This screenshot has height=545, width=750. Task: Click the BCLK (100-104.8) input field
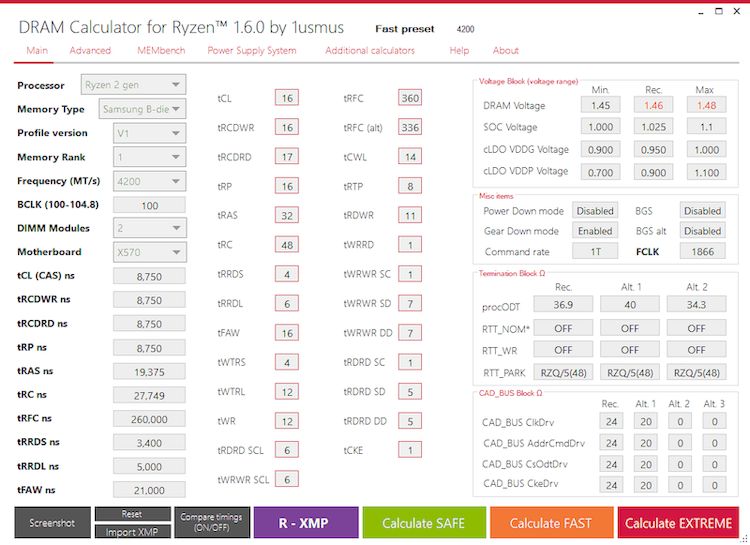point(149,205)
